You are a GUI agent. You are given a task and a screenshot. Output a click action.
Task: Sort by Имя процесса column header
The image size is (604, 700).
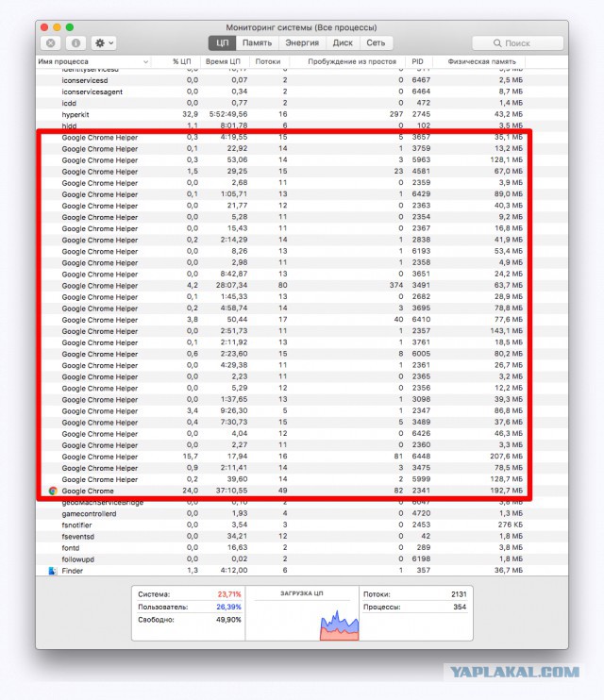[x=93, y=61]
